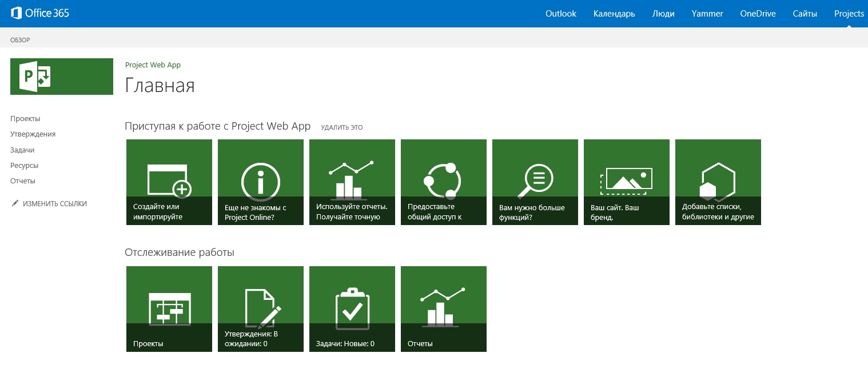Switch to the 'Обзор' ribbon tab

pyautogui.click(x=20, y=40)
